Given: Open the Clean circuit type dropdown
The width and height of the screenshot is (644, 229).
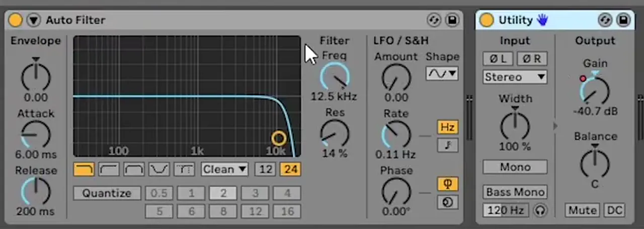Looking at the screenshot, I should click(x=225, y=169).
